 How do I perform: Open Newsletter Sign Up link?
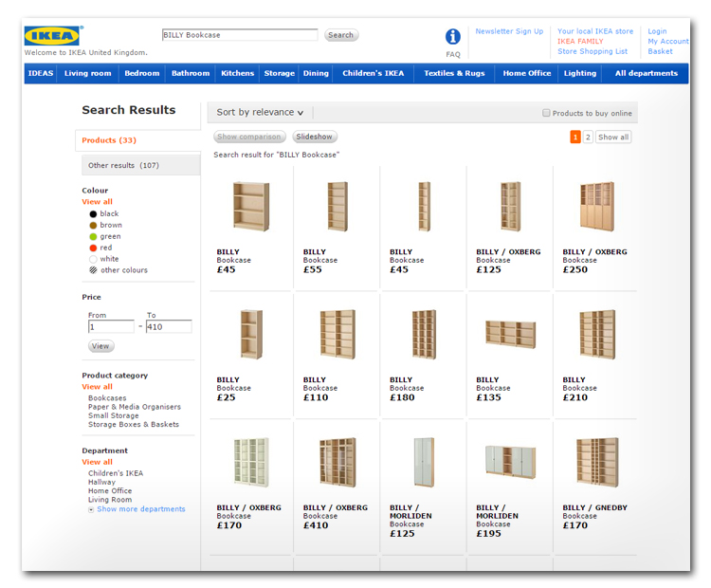509,31
